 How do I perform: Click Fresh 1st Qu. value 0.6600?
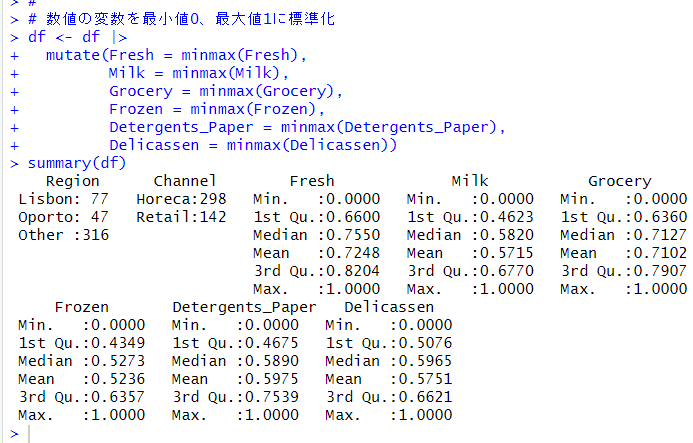pos(353,218)
